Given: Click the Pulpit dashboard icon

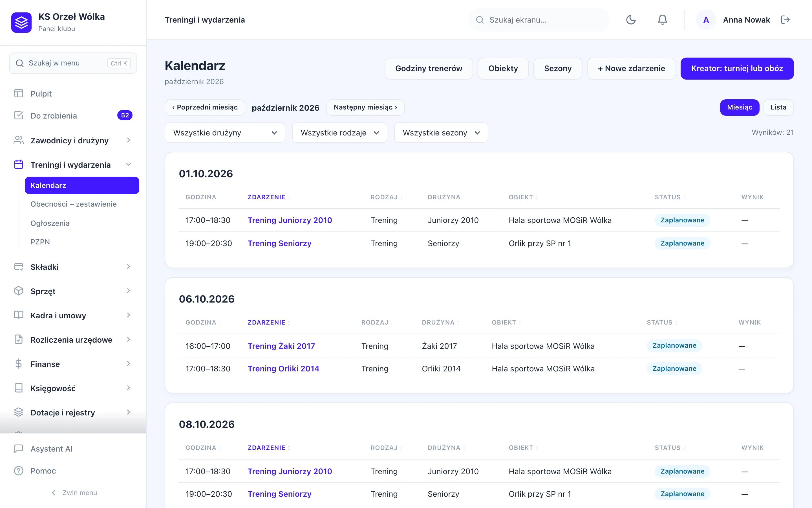Looking at the screenshot, I should 19,93.
